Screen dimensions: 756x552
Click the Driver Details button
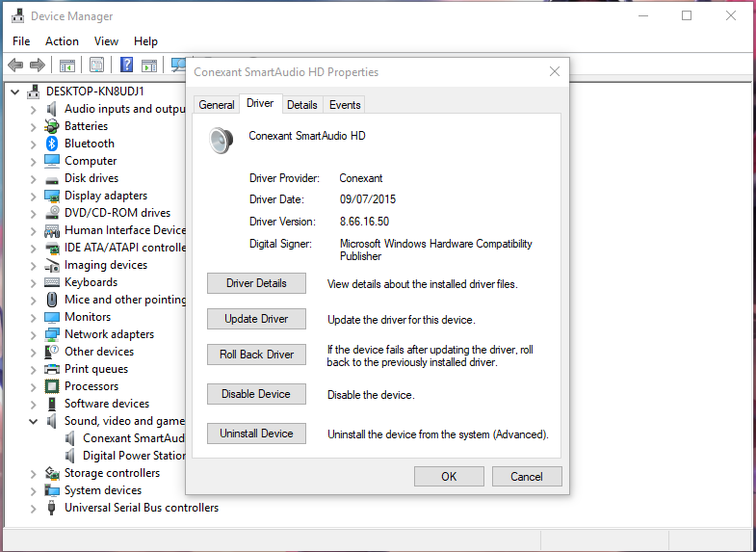[256, 283]
